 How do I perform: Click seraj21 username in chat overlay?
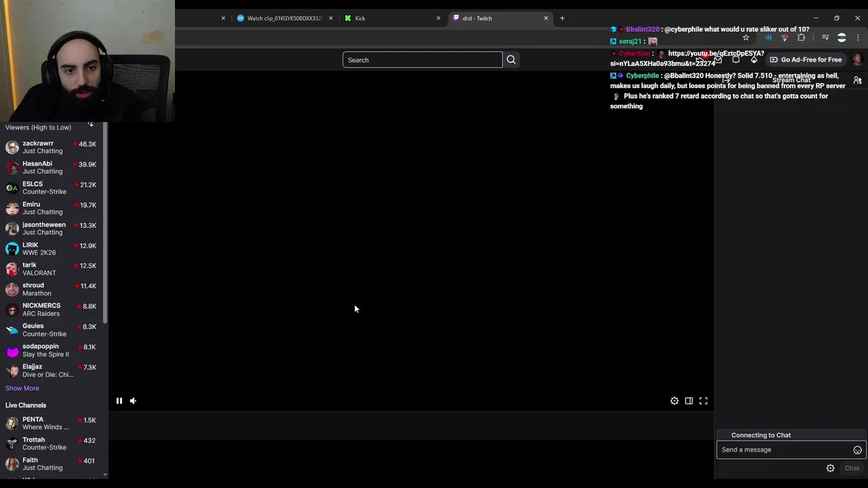point(630,41)
